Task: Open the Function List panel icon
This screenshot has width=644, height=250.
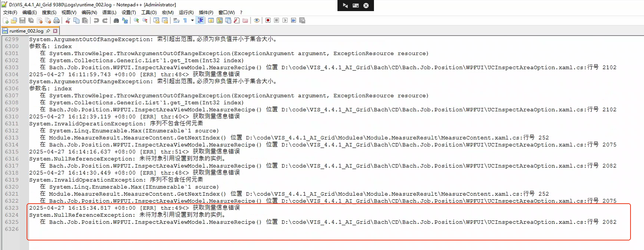Action: coord(237,20)
